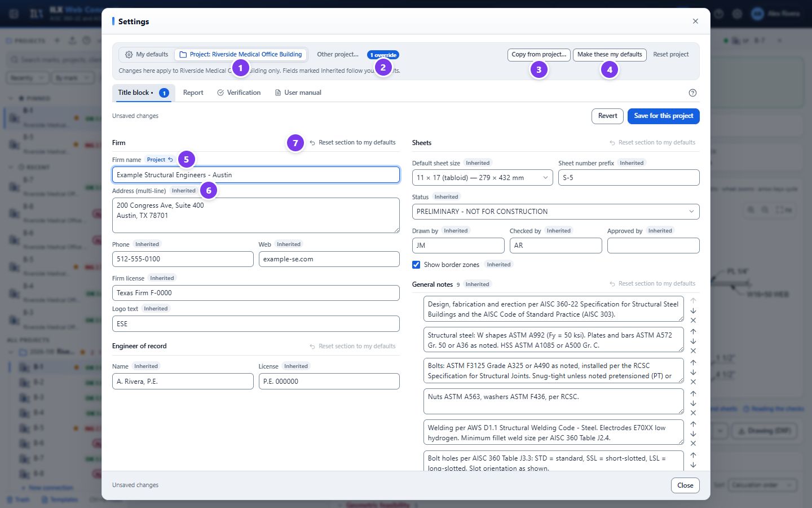This screenshot has width=812, height=508.
Task: Click into the Firm name field
Action: (x=256, y=175)
